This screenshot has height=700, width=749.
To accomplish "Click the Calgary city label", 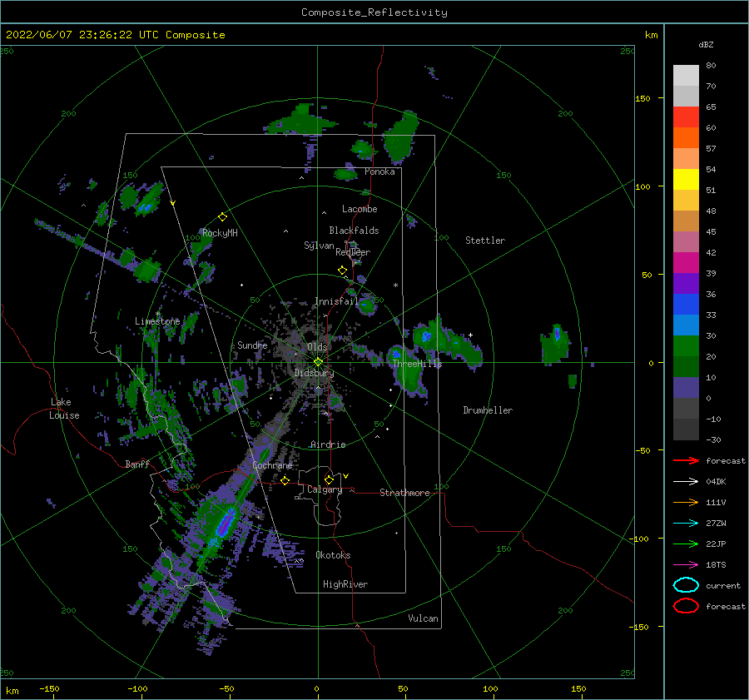I will pyautogui.click(x=325, y=489).
